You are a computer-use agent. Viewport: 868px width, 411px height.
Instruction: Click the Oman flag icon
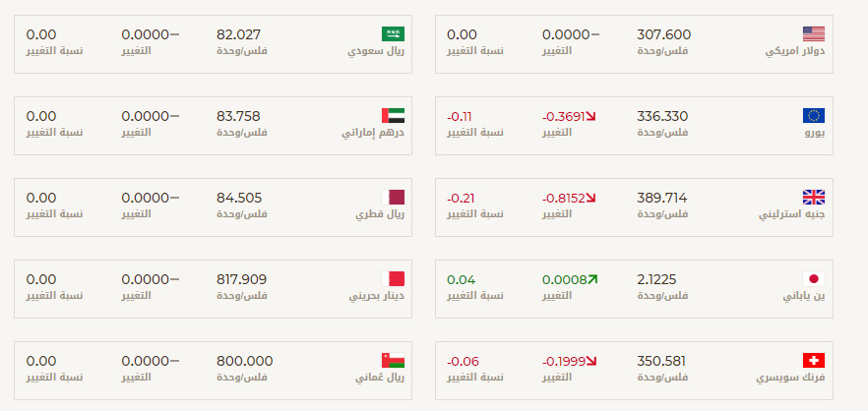[x=393, y=361]
